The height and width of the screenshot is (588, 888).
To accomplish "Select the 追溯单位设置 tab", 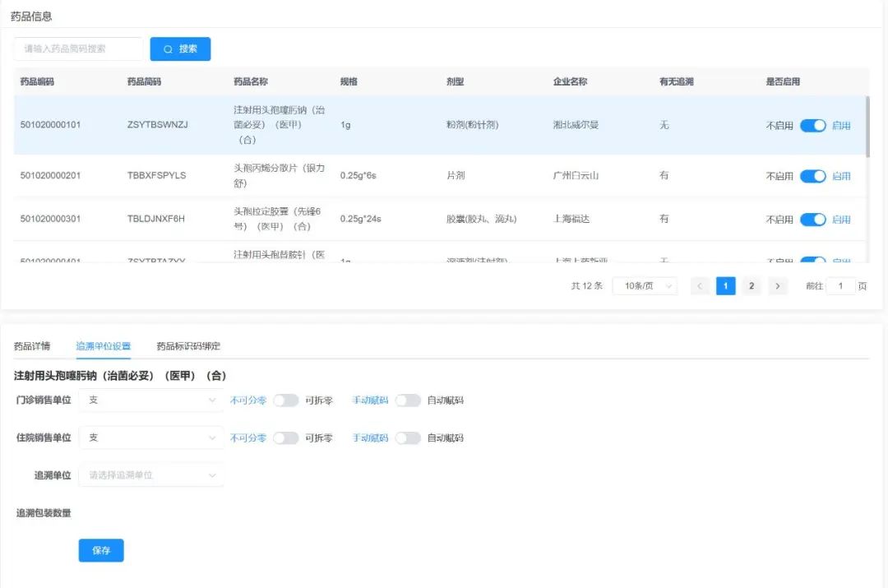I will pos(104,346).
